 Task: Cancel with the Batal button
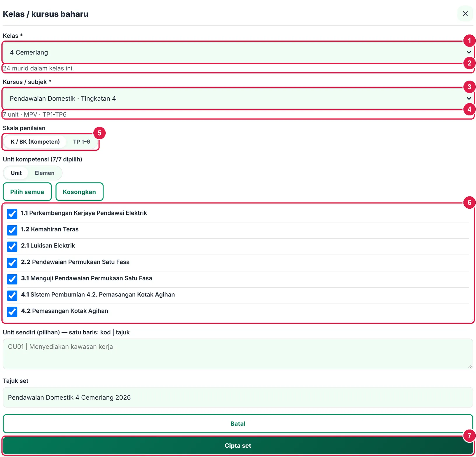(x=238, y=423)
